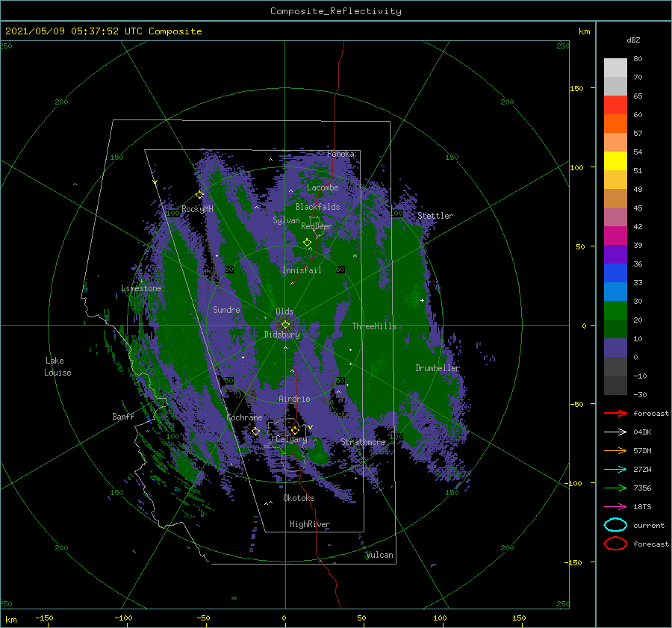Viewport: 672px width, 628px height.
Task: Click the Drumheller map label
Action: (438, 368)
